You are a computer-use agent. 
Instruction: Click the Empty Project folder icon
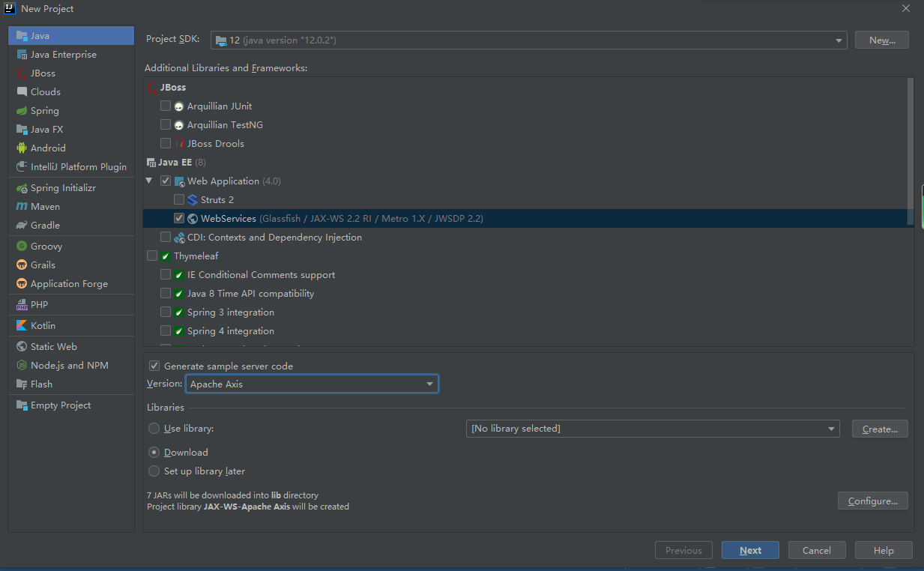pos(22,405)
